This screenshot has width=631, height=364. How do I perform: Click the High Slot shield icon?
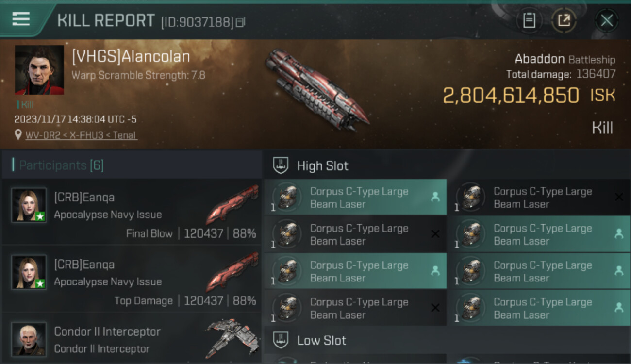[x=281, y=165]
